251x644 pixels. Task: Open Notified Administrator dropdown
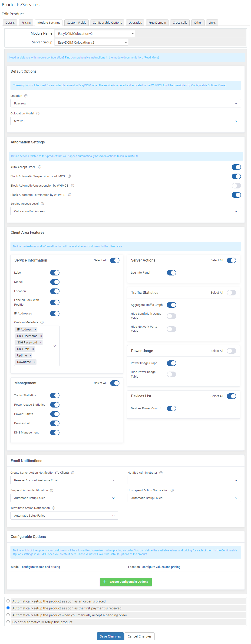point(184,480)
